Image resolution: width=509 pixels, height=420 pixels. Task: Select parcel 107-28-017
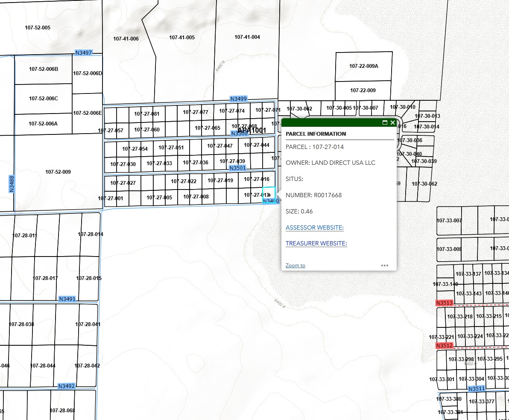coord(45,278)
